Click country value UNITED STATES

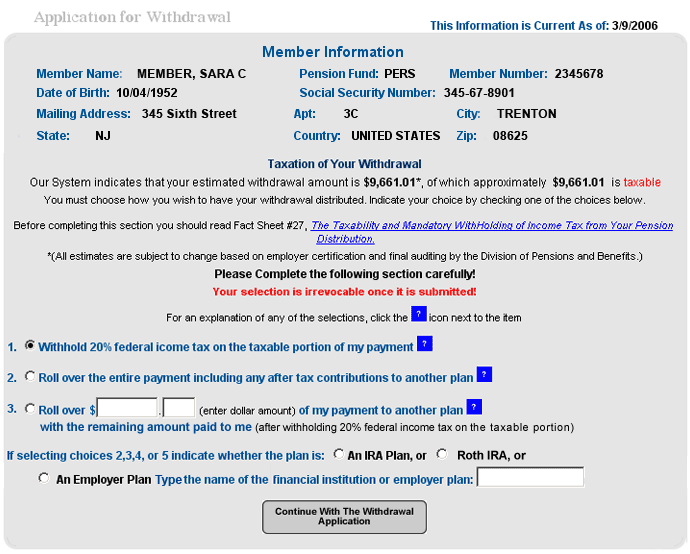pyautogui.click(x=395, y=136)
